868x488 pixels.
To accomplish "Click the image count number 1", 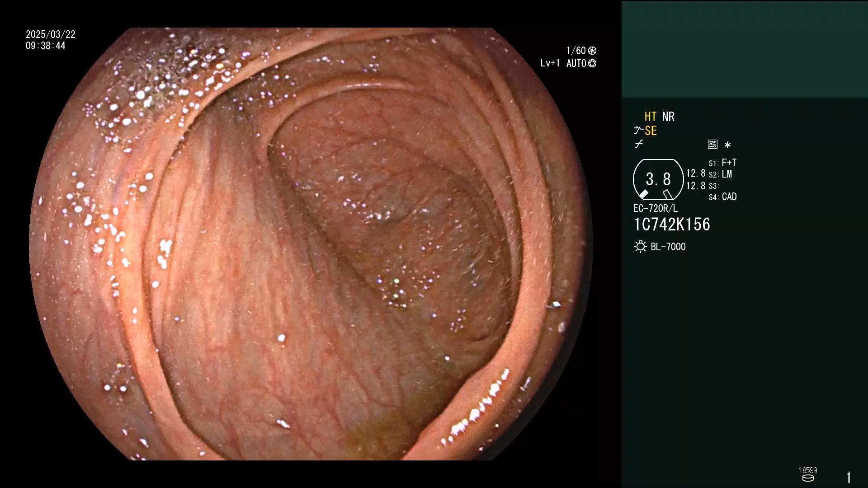I will pyautogui.click(x=849, y=478).
